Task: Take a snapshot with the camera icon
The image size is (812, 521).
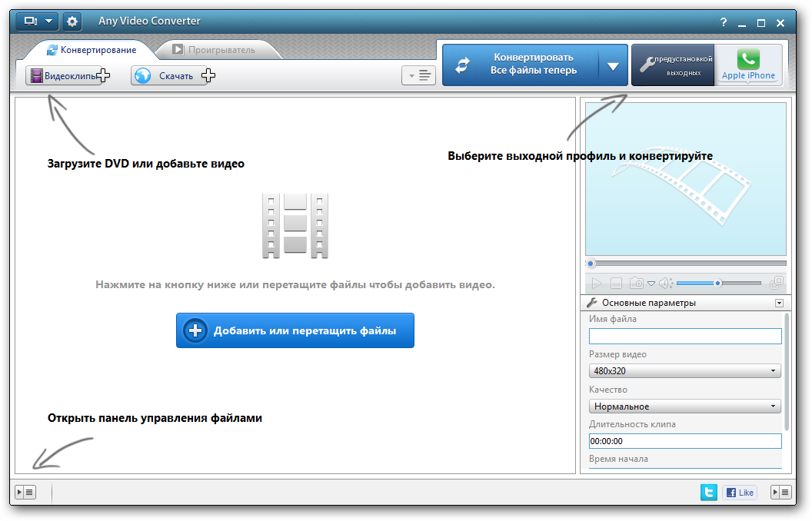Action: coord(637,284)
